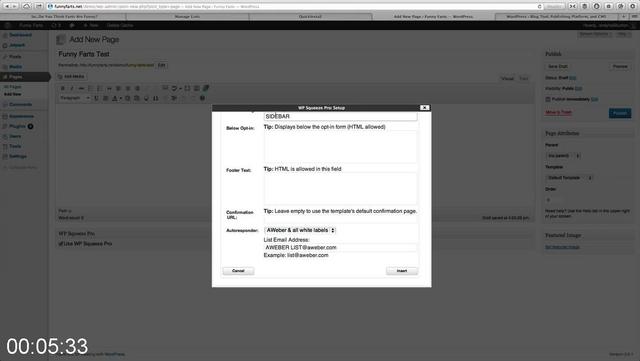Click the page title field Funny Farts Test
This screenshot has height=361, width=640.
(295, 54)
